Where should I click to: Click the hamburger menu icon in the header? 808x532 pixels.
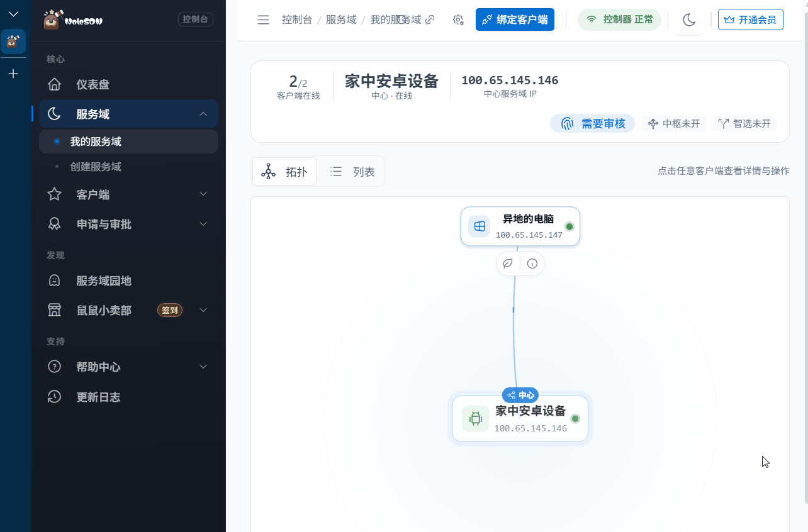263,19
